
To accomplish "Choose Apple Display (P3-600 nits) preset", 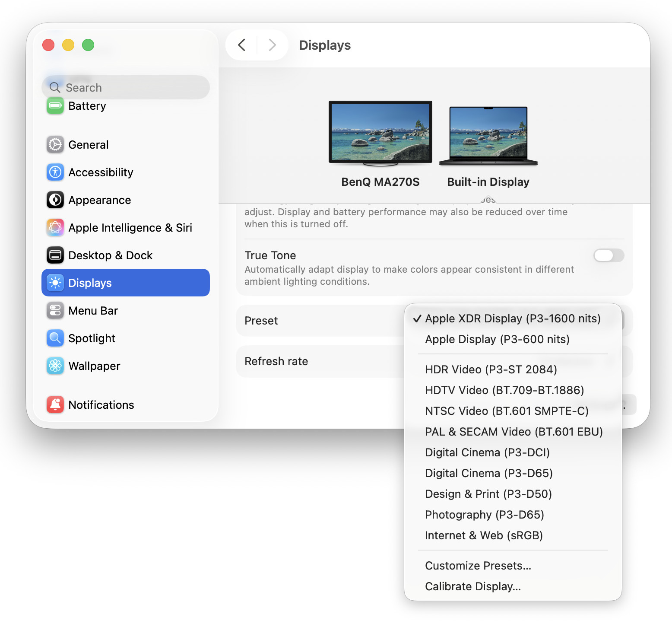I will click(497, 339).
